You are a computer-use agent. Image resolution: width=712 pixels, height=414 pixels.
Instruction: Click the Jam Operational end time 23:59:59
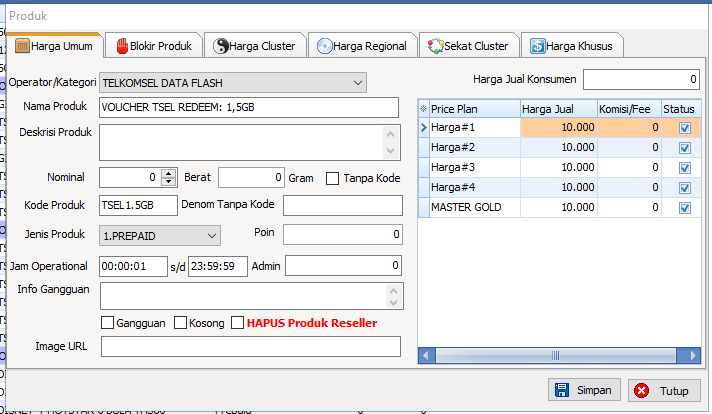218,266
